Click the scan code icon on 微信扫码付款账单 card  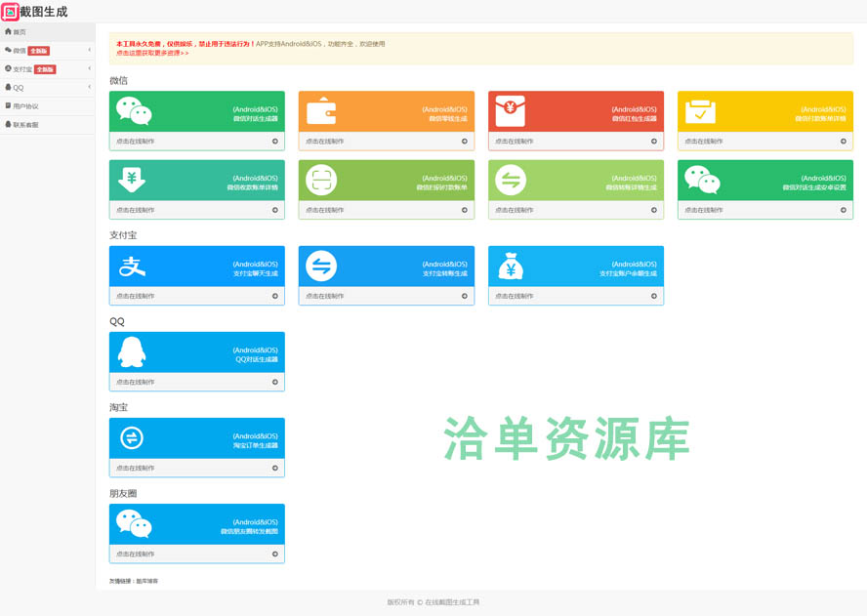pyautogui.click(x=321, y=180)
